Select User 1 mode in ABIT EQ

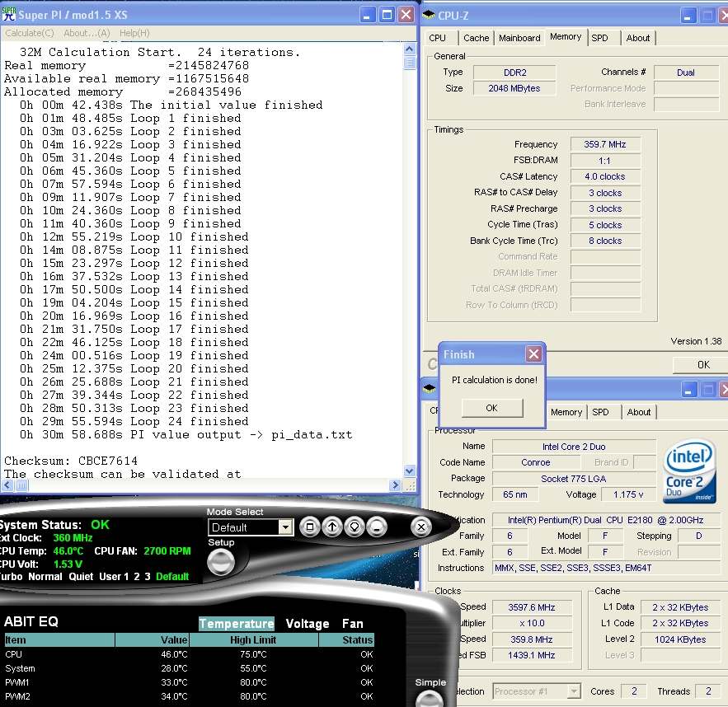click(114, 577)
